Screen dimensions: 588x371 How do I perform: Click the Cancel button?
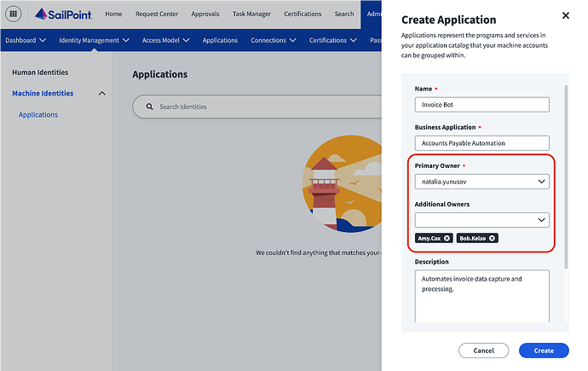483,351
